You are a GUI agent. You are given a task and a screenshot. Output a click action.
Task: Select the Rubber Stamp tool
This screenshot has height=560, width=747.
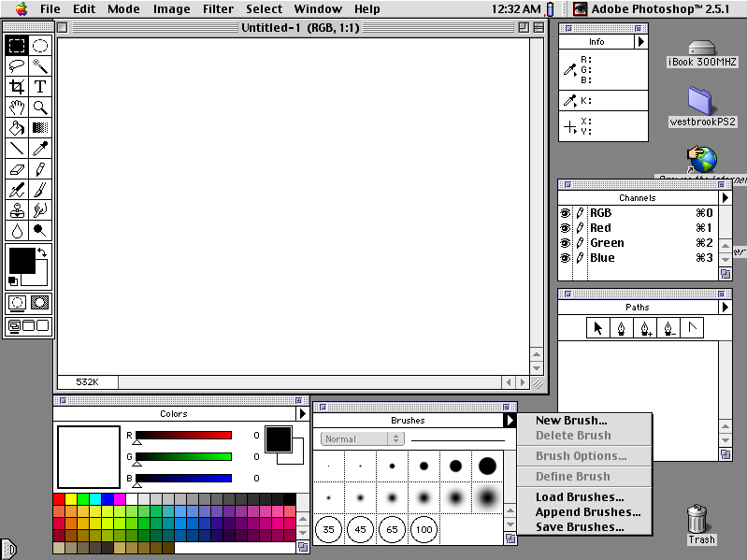[x=17, y=210]
